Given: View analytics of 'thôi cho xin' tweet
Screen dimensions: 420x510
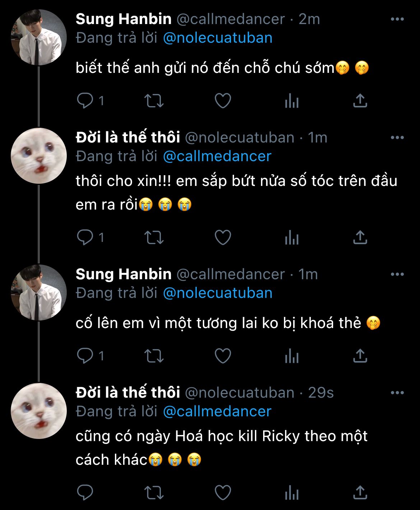Looking at the screenshot, I should [291, 238].
